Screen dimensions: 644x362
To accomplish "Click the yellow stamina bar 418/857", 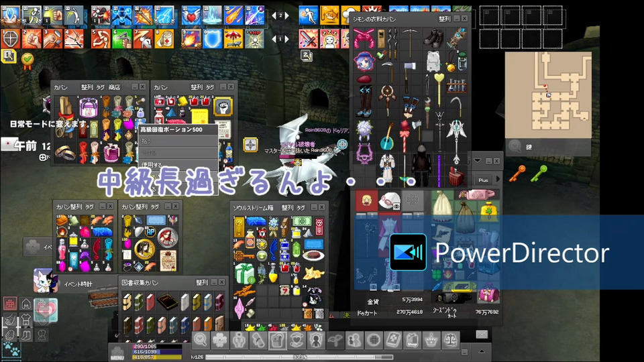I will 157,357.
